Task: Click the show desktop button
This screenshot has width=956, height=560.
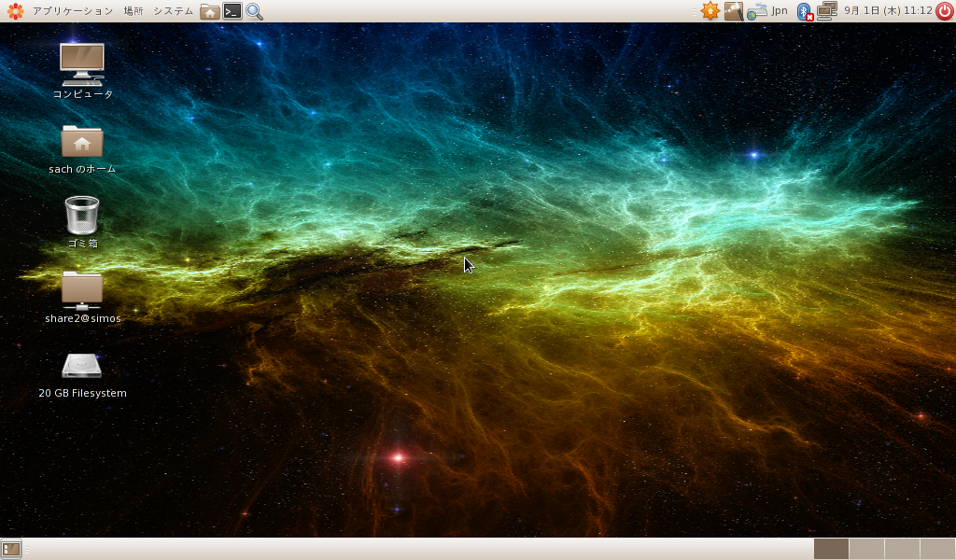Action: (11, 549)
